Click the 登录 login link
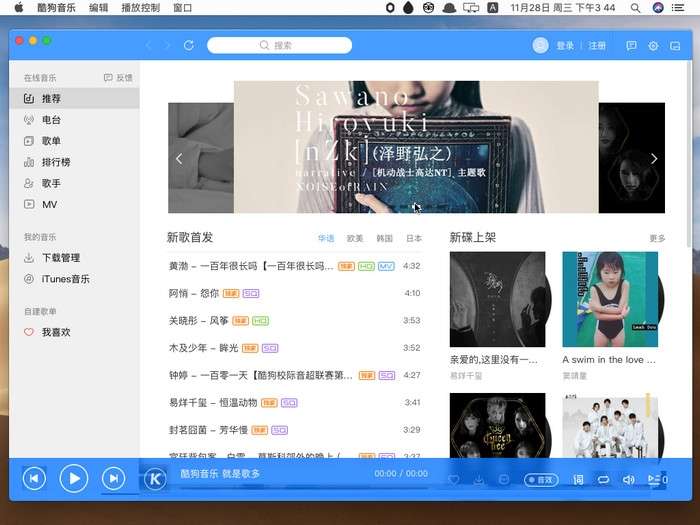Screen dimensions: 700x525 pos(565,46)
